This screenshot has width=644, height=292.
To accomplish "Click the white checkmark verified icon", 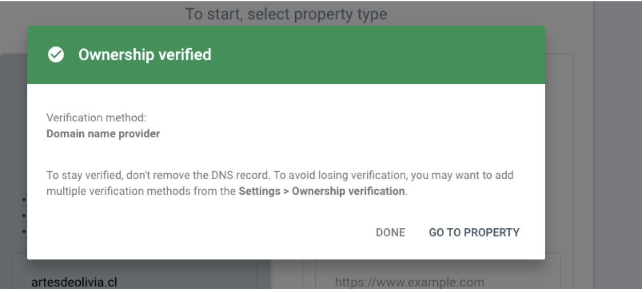I will point(55,55).
